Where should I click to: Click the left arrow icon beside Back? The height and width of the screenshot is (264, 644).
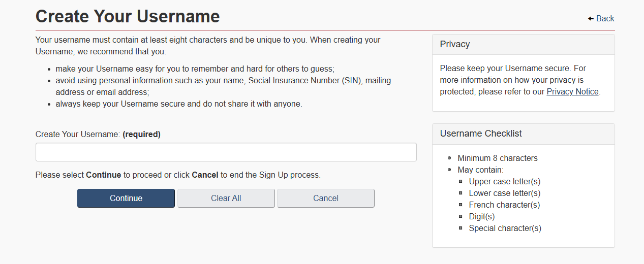tap(591, 19)
